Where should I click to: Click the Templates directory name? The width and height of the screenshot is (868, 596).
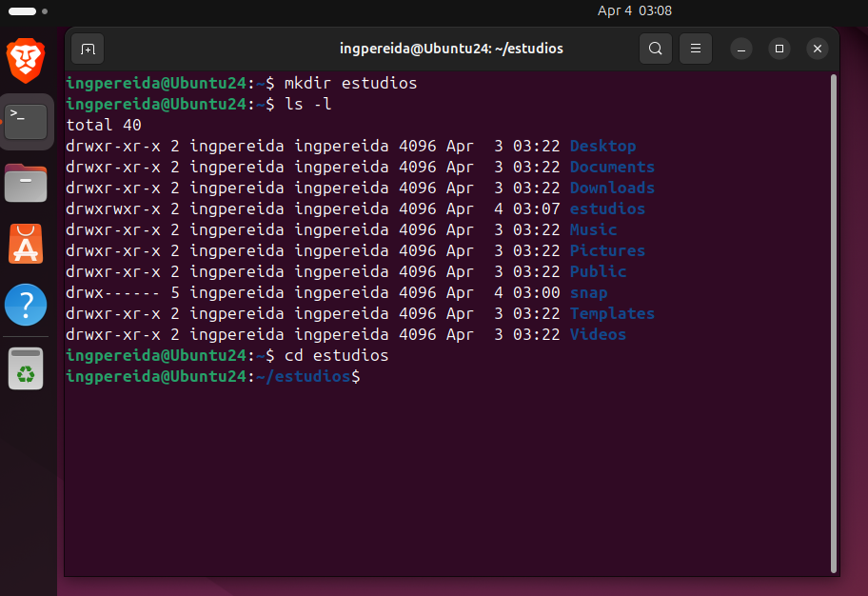[x=612, y=313]
